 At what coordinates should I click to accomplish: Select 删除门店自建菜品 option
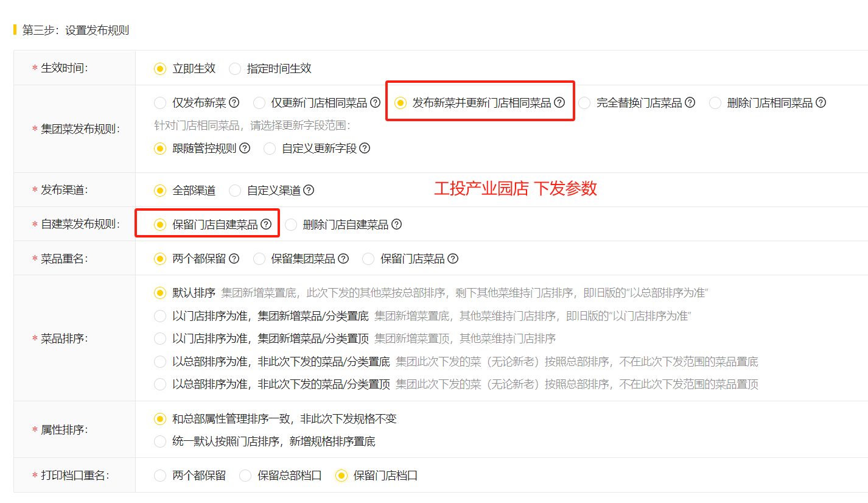[291, 225]
